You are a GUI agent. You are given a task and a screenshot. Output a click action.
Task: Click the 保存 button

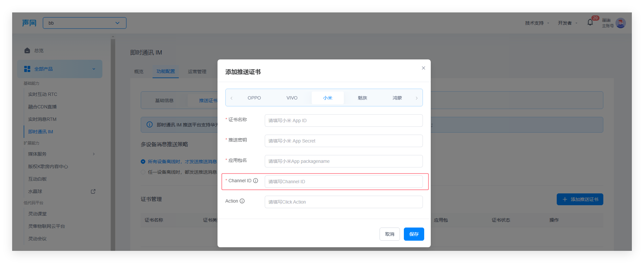pos(414,234)
